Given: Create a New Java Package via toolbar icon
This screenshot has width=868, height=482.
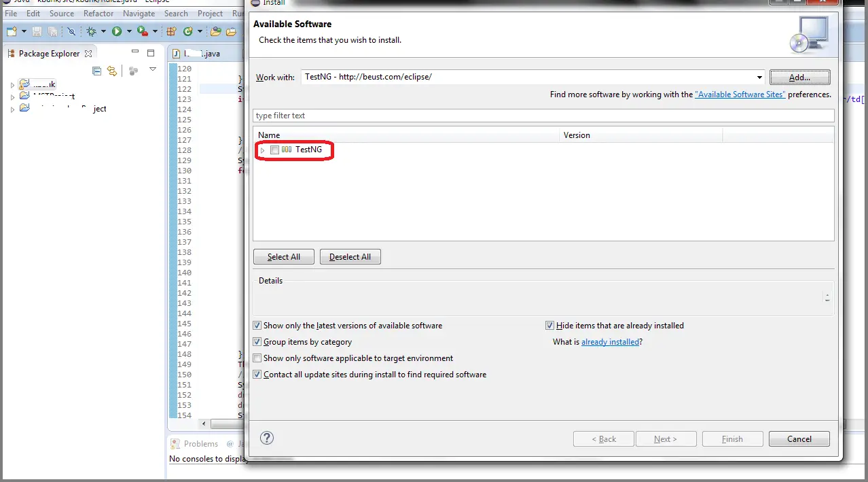Looking at the screenshot, I should pos(171,31).
